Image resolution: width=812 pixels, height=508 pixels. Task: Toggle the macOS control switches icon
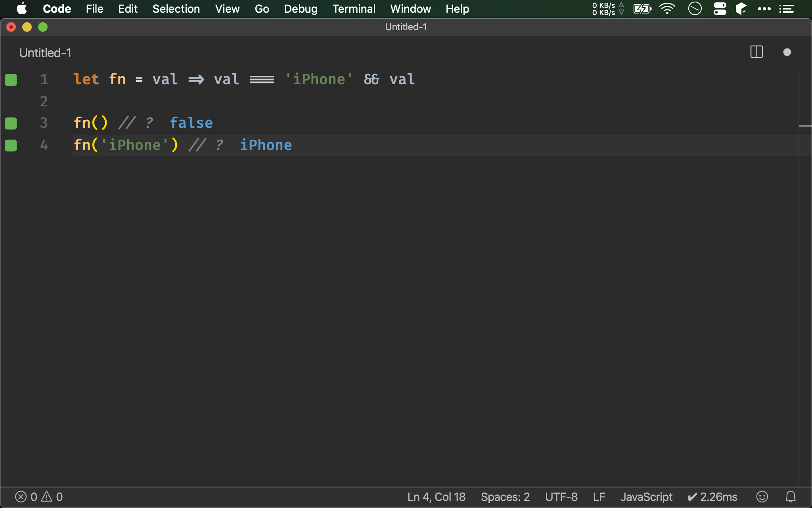pos(720,9)
